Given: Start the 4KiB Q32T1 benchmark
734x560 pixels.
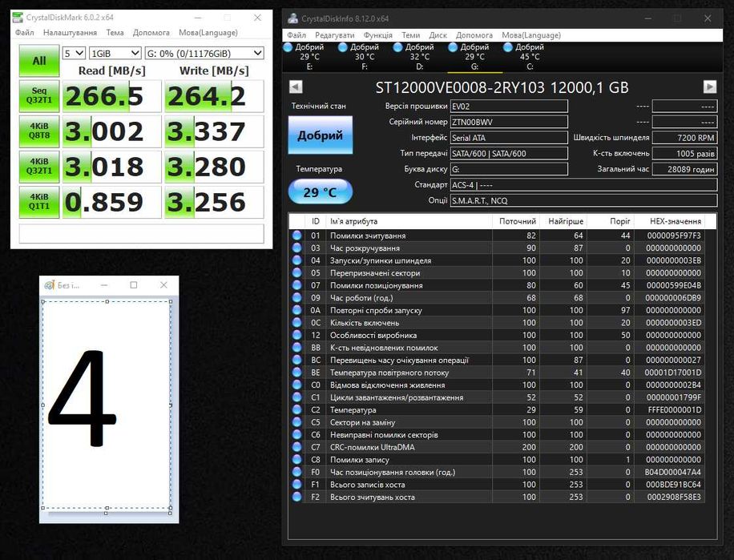Looking at the screenshot, I should (x=39, y=167).
